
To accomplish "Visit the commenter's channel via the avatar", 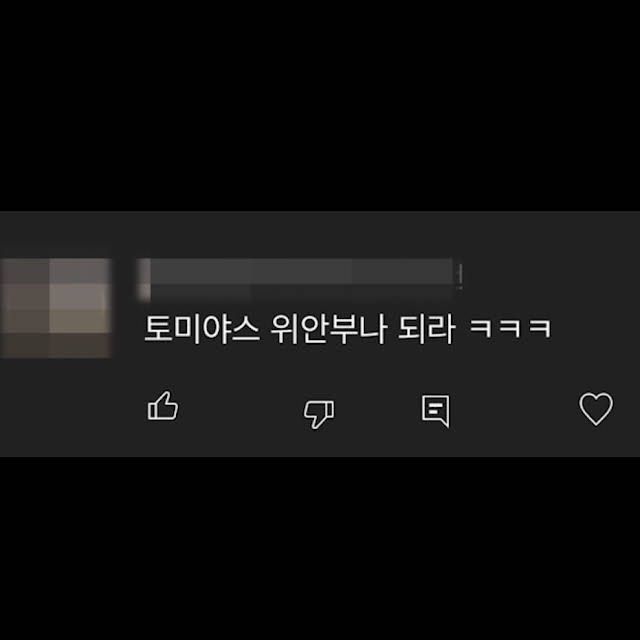I will click(x=56, y=308).
